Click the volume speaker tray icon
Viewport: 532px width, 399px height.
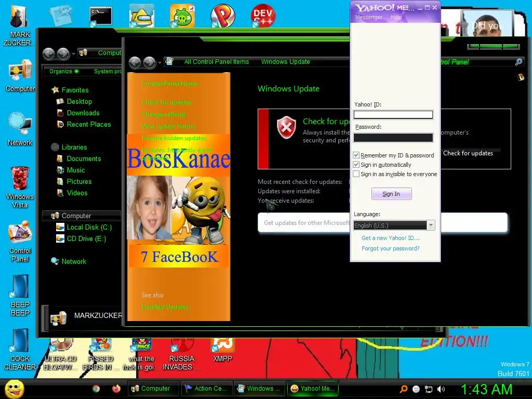441,389
